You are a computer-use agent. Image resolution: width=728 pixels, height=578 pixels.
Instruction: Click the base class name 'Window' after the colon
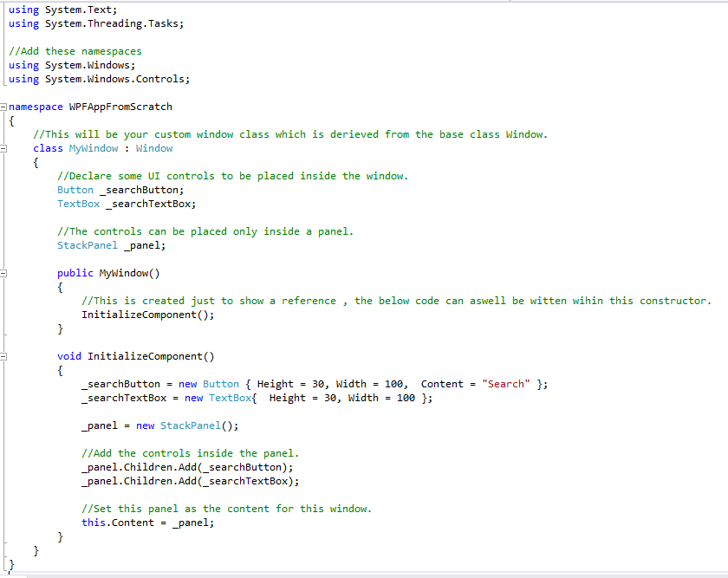click(x=154, y=148)
